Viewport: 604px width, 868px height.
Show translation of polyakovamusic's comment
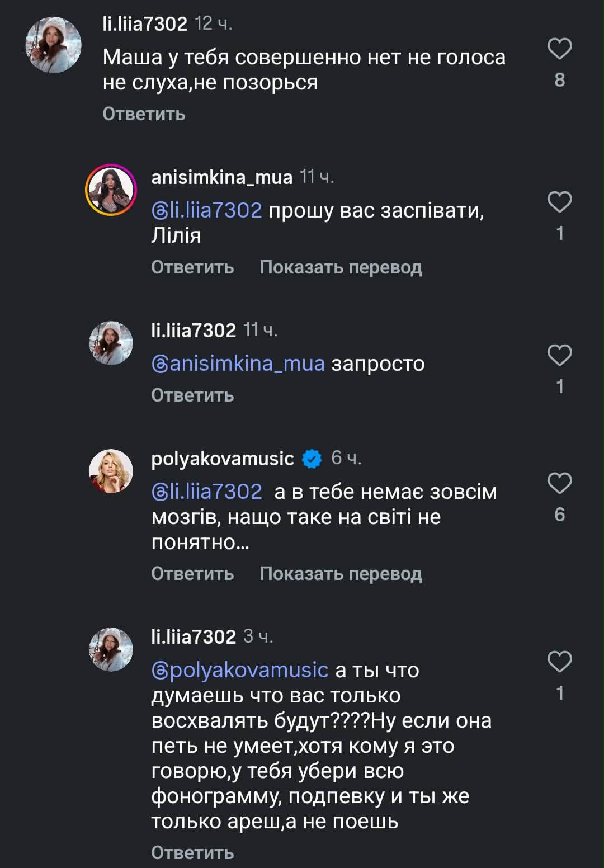point(341,574)
